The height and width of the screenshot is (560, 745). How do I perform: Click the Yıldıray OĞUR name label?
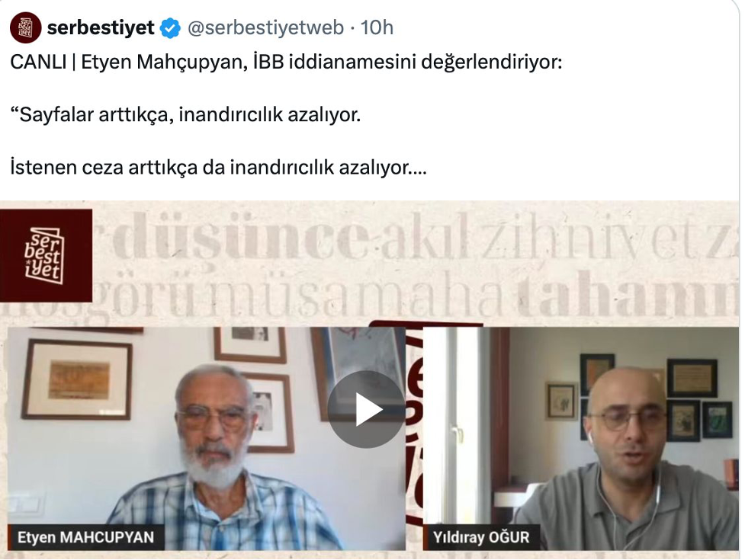point(481,537)
